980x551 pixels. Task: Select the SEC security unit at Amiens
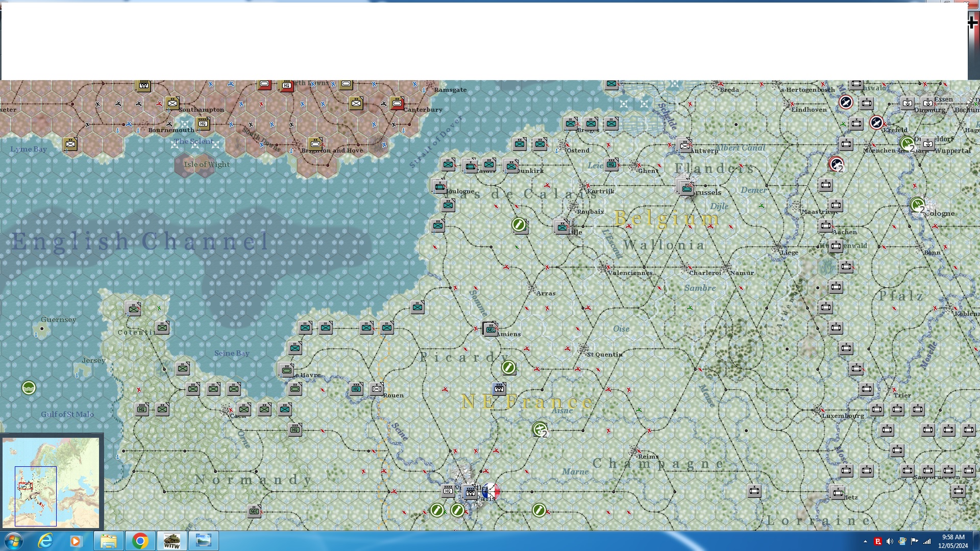pyautogui.click(x=488, y=329)
